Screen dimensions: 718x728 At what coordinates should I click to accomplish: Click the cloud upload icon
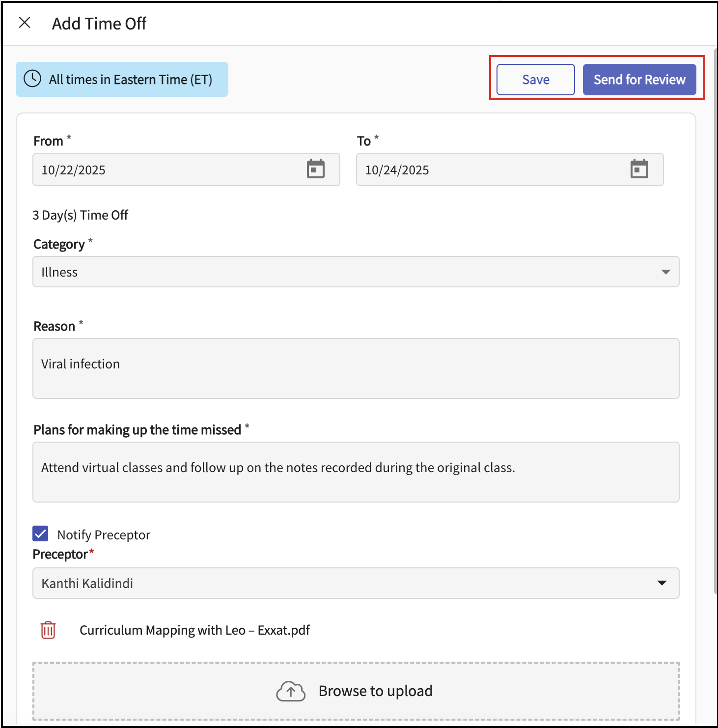click(291, 691)
